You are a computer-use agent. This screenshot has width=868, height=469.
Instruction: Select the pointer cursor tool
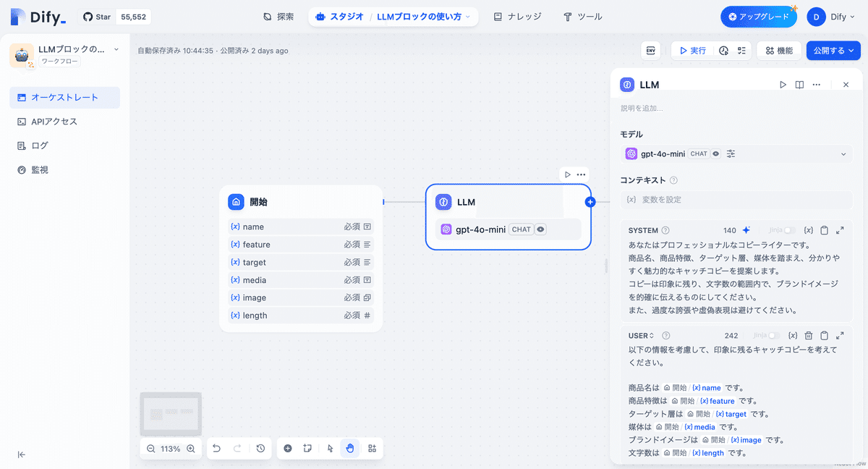(330, 449)
